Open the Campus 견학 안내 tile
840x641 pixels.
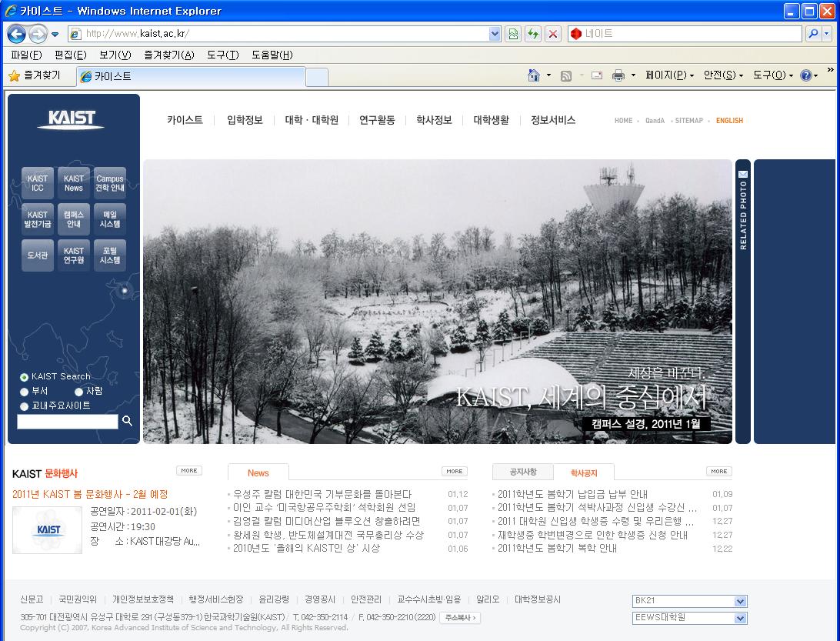point(110,183)
